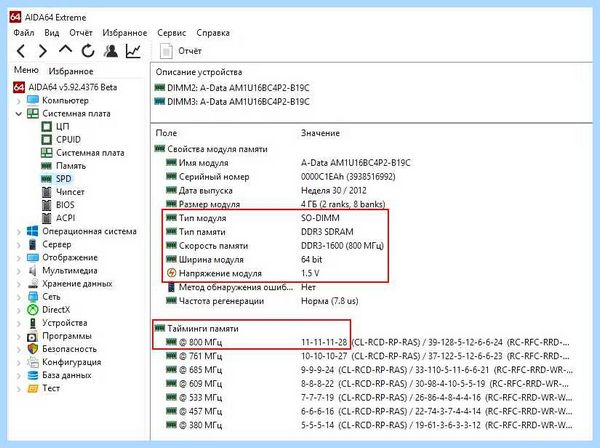Open the Отчёт menu in menu bar
This screenshot has width=600, height=448.
(81, 33)
